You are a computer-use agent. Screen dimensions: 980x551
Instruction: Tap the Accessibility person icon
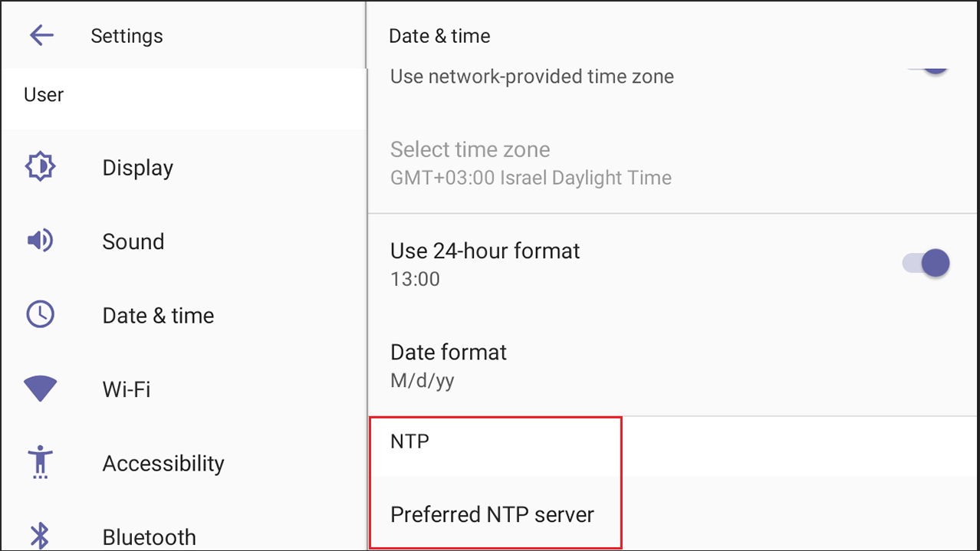[40, 462]
